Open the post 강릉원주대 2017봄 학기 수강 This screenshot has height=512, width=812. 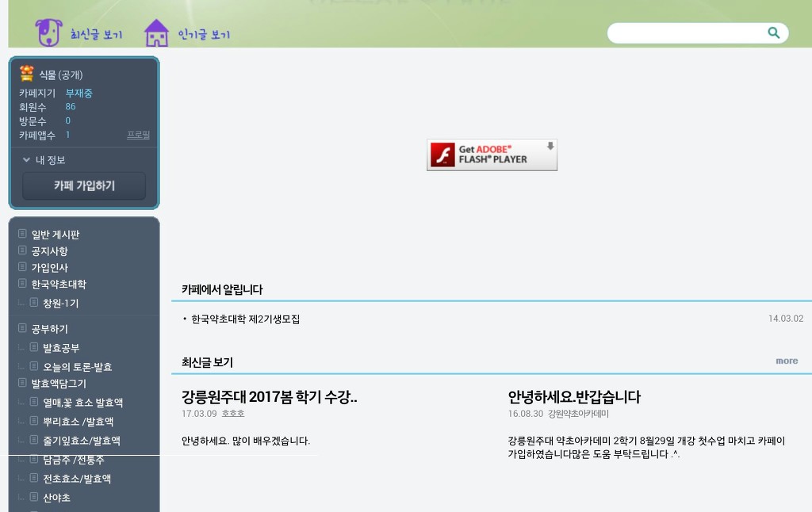click(269, 397)
